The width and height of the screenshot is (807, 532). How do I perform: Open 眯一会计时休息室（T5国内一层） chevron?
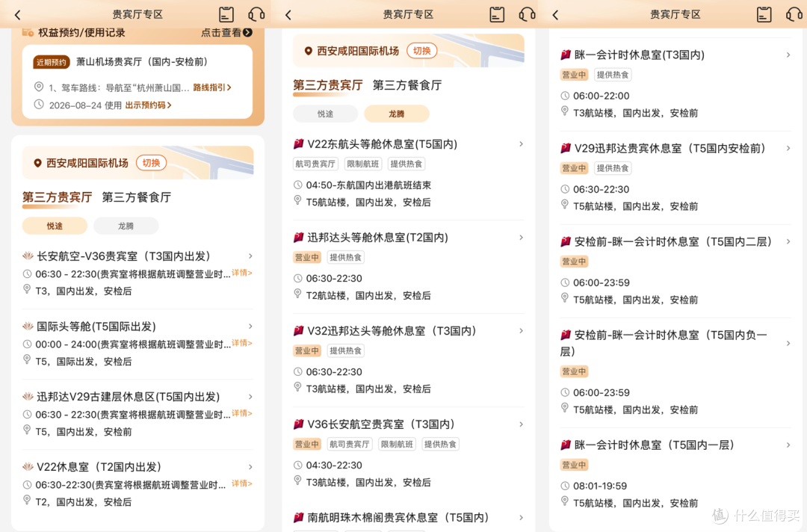click(788, 445)
